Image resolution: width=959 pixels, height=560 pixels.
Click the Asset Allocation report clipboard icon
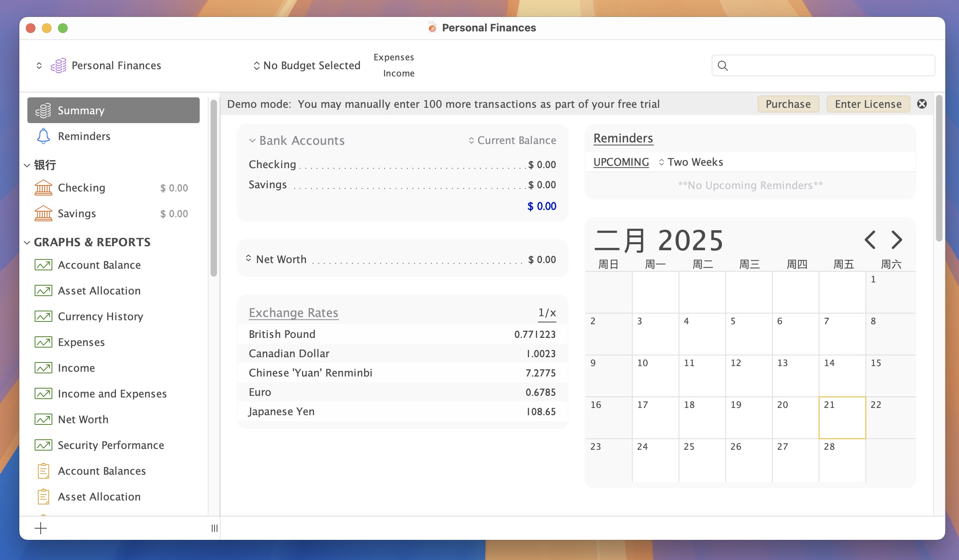coord(43,497)
